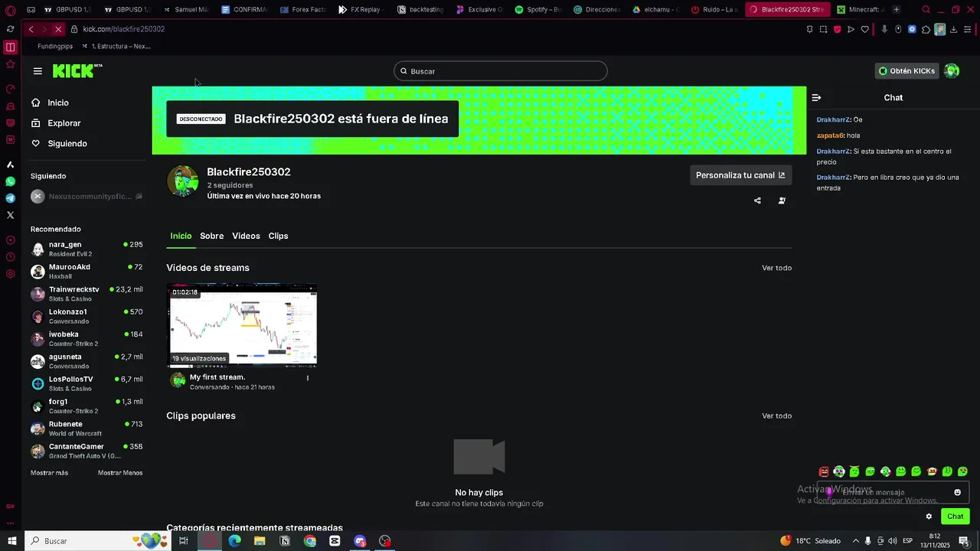Click Ver todo next to Videos de streams

[776, 268]
